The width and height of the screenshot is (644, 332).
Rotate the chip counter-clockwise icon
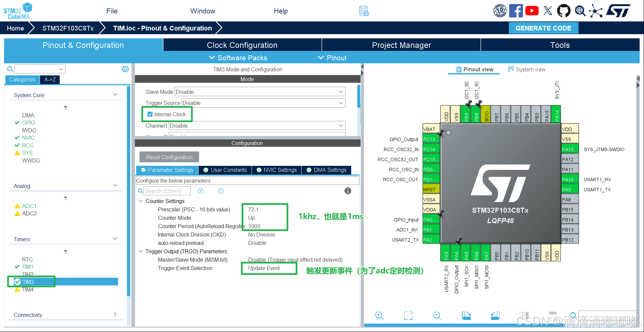point(495,315)
